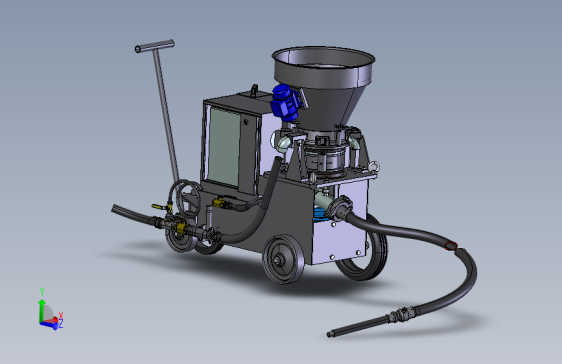Viewport: 562px width, 364px height.
Task: Select the red clamp ring on the delivery hose
Action: pos(450,245)
